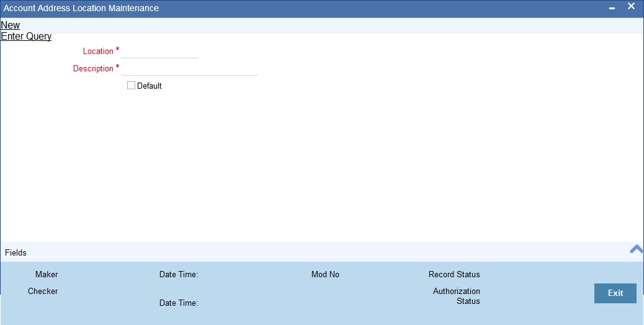Viewport: 644px width, 325px height.
Task: Click the Checker's Date Time label
Action: click(x=179, y=303)
